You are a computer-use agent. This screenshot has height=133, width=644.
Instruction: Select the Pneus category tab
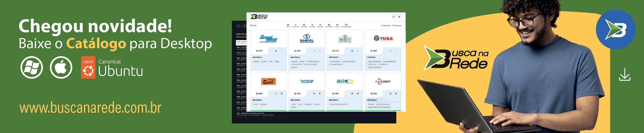(x=337, y=26)
